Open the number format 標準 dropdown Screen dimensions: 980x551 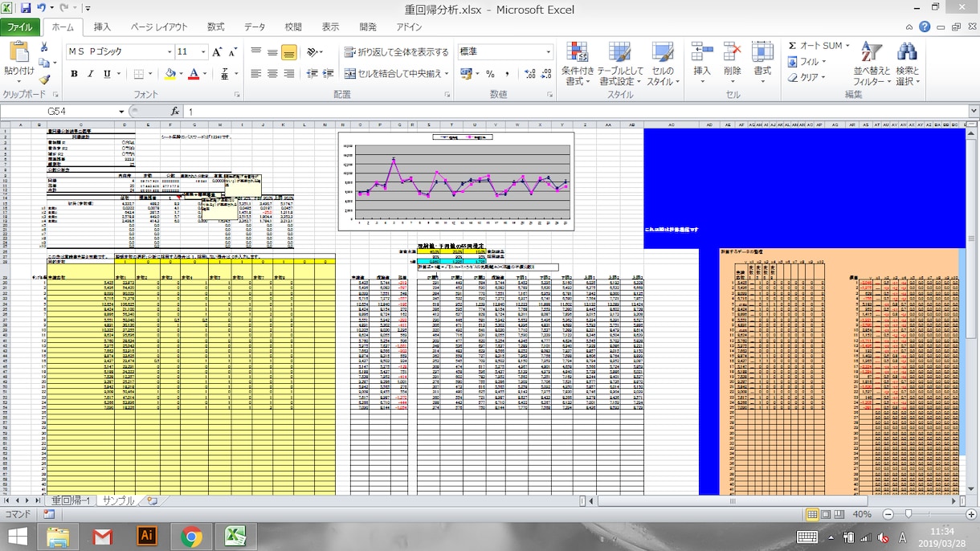coord(549,52)
